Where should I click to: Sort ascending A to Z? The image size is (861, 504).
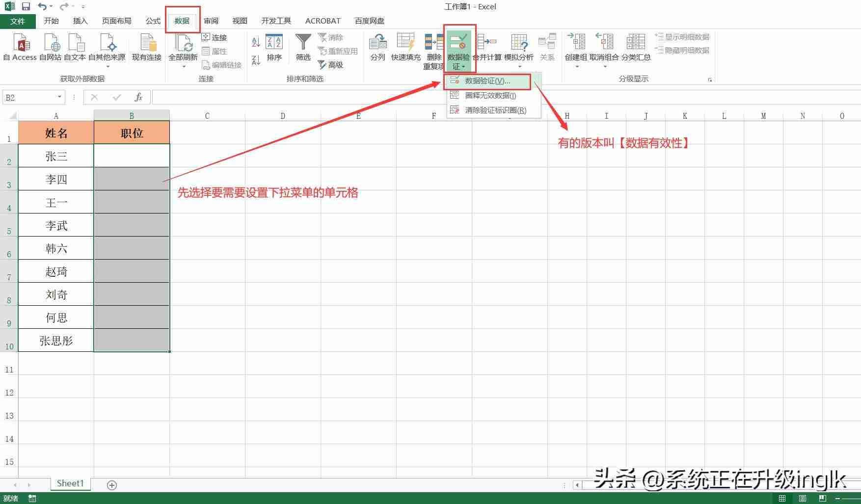pos(256,42)
